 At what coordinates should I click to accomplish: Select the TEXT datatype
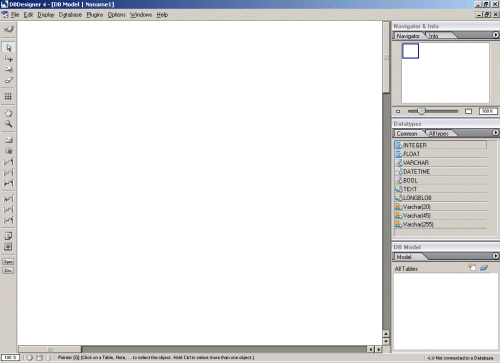point(440,189)
